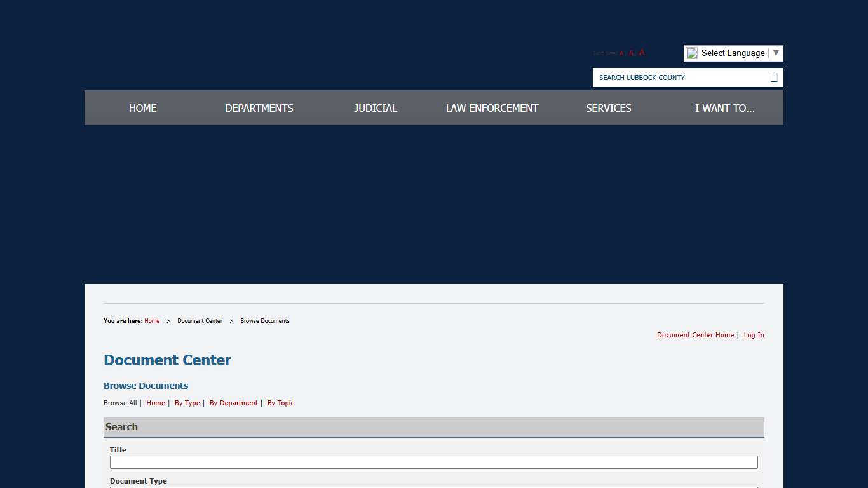Open the Services navigation menu

click(608, 108)
